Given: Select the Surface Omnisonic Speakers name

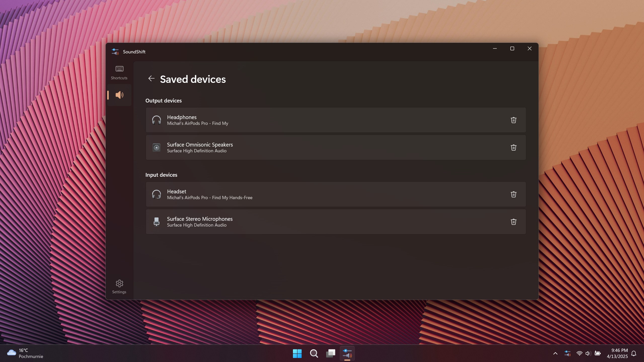Looking at the screenshot, I should click(x=200, y=144).
